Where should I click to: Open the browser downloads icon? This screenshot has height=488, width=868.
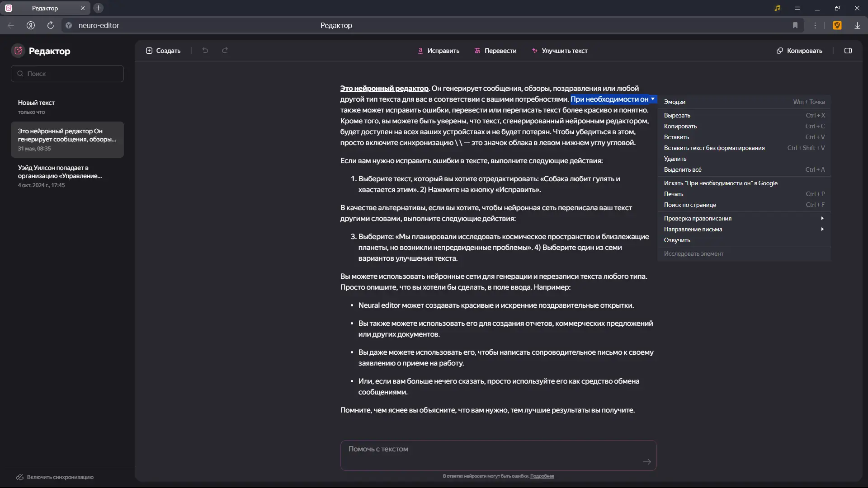(x=857, y=25)
